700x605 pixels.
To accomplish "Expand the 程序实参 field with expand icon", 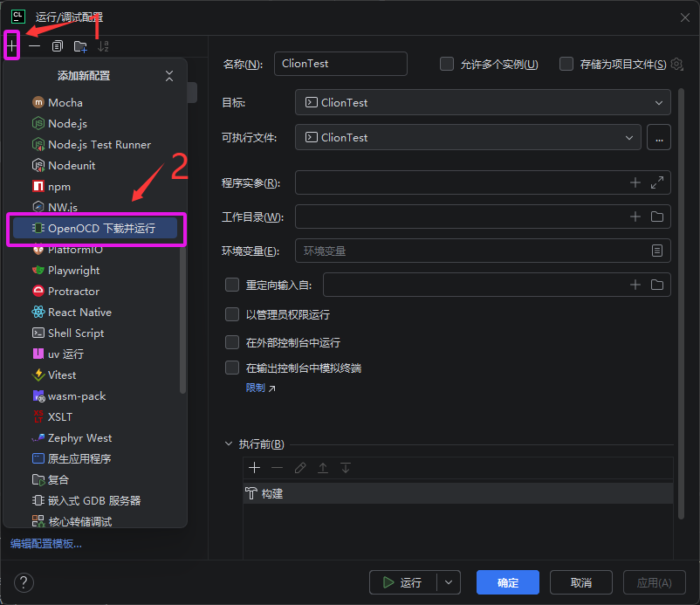I will click(x=657, y=182).
